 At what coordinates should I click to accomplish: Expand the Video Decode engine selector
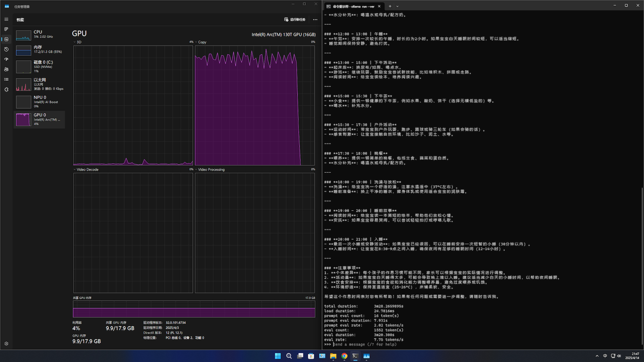tap(86, 170)
